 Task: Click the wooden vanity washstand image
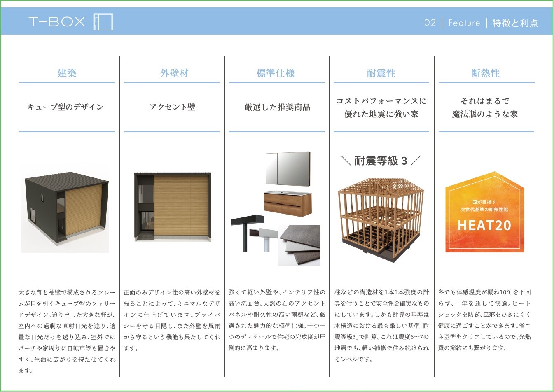[x=288, y=203]
